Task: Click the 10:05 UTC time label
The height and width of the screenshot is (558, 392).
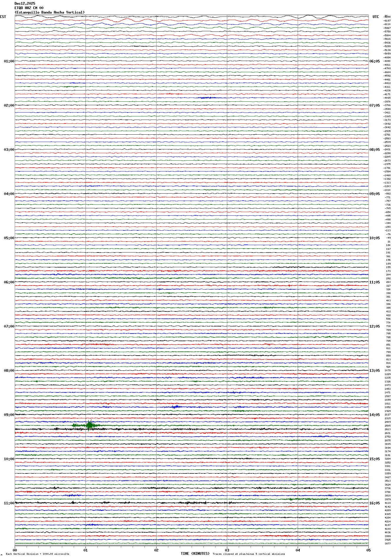Action: [x=374, y=238]
